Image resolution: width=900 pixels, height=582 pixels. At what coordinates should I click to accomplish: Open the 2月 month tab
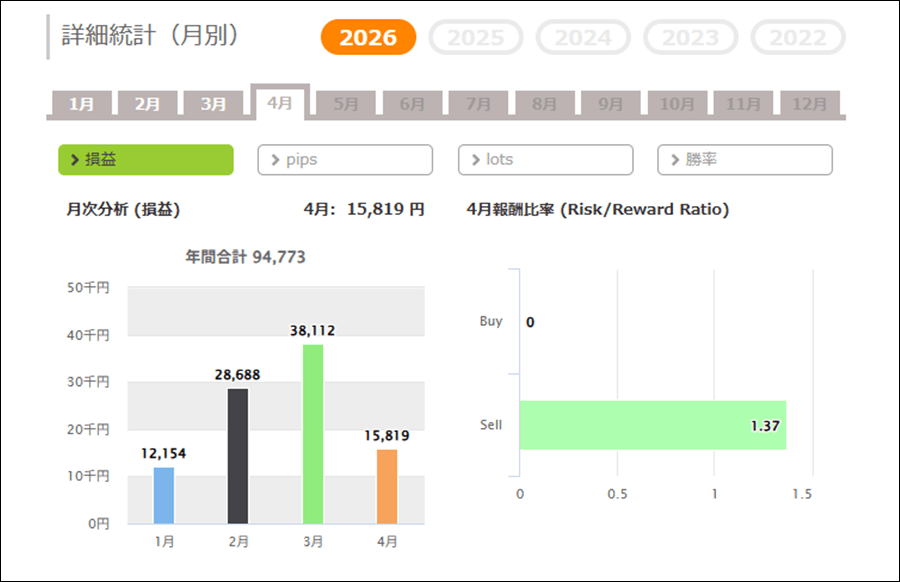tap(147, 104)
